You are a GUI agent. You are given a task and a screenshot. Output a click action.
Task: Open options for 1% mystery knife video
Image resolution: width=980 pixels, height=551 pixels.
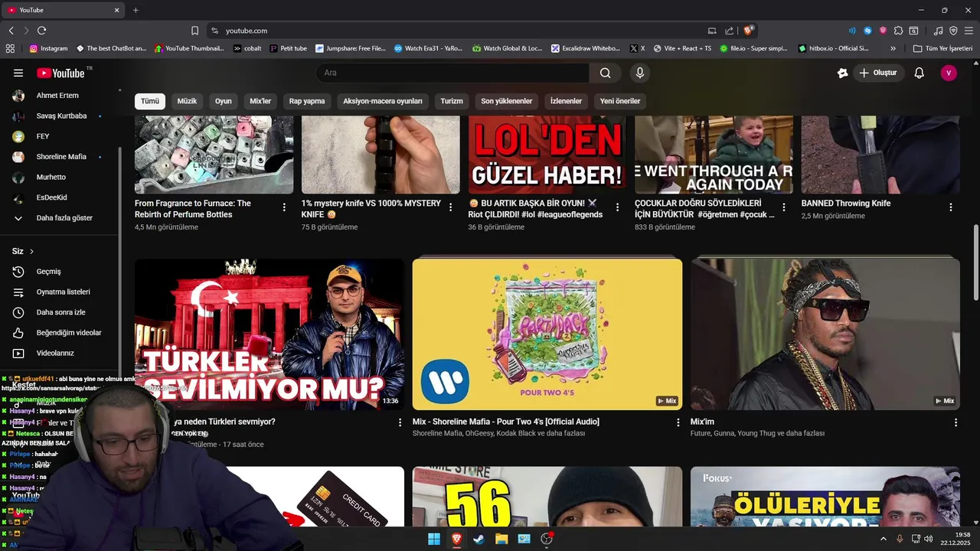click(450, 207)
